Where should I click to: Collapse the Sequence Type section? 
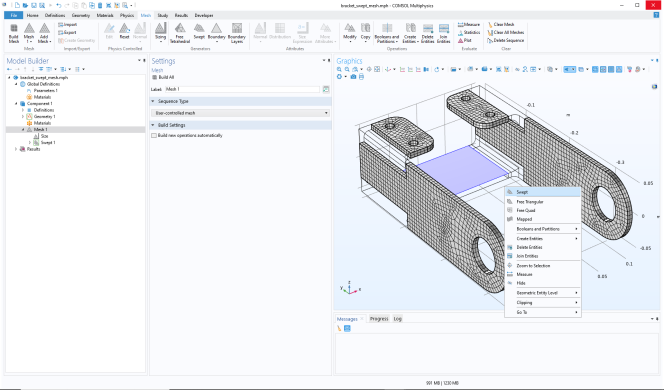point(153,101)
